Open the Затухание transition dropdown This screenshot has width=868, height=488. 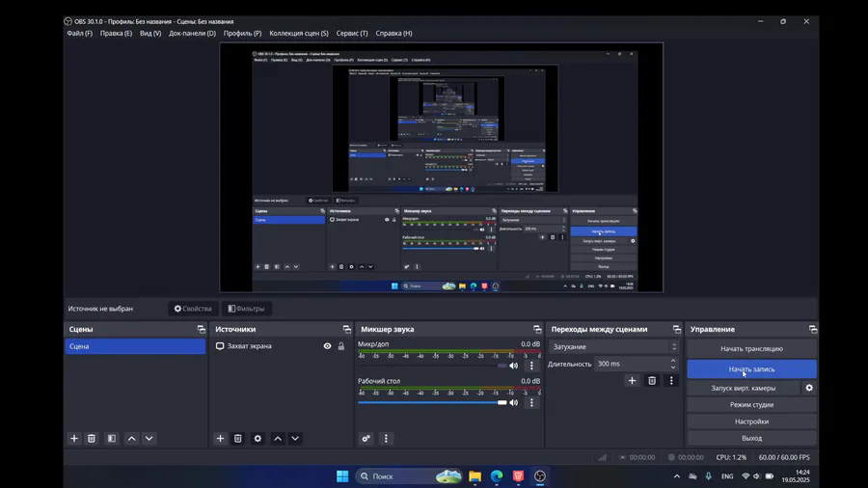point(614,347)
